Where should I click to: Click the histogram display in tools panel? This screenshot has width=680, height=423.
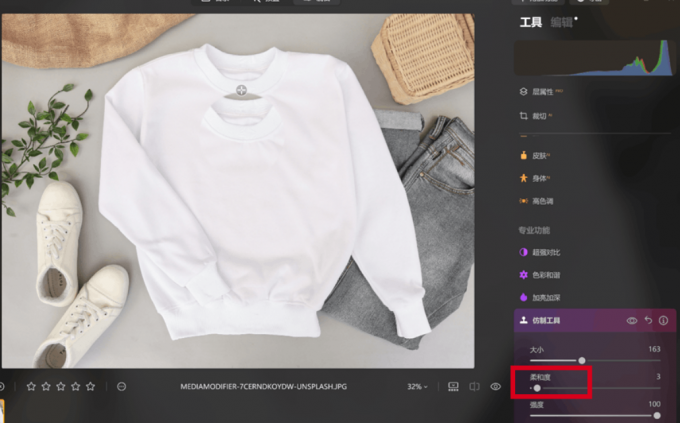[x=594, y=58]
